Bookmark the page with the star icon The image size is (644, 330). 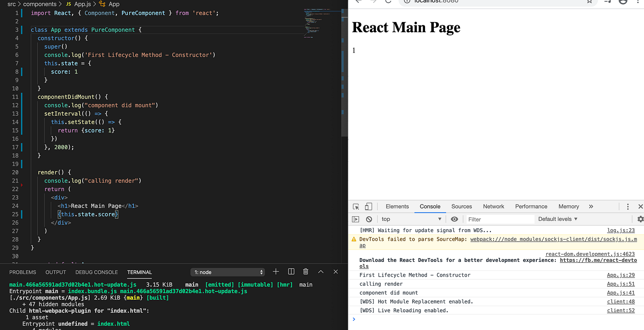(x=589, y=2)
